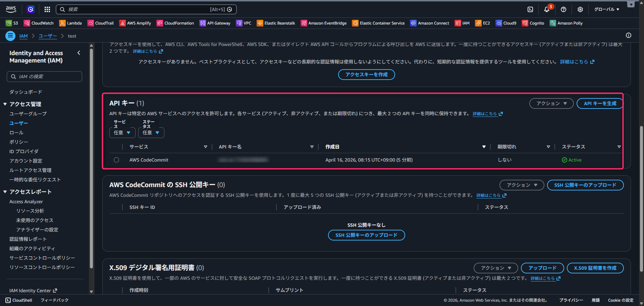Open the Amazon Polly shortcut

coord(566,23)
